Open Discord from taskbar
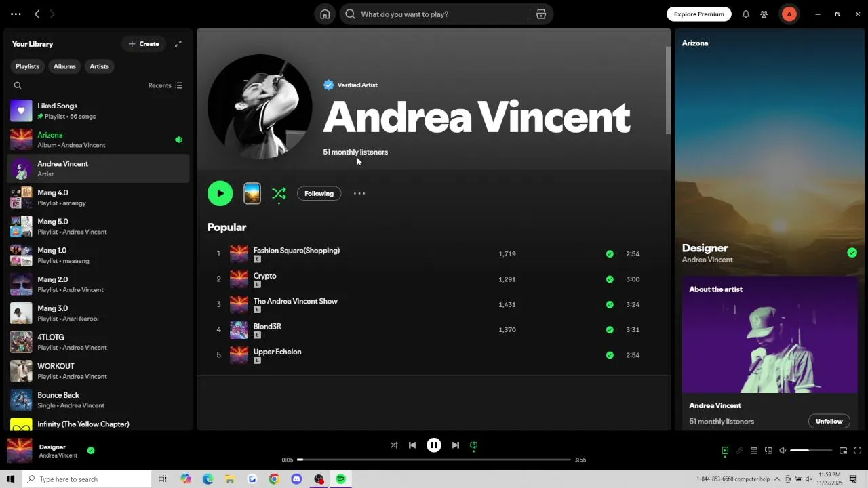 point(296,479)
